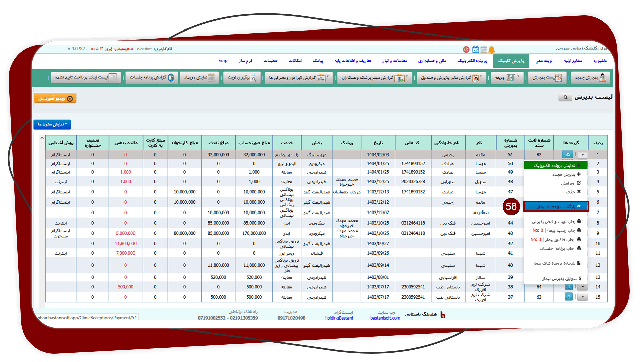Click the orange ویدیو آموزشی button
Viewport: 644px width, 362px height.
point(55,98)
